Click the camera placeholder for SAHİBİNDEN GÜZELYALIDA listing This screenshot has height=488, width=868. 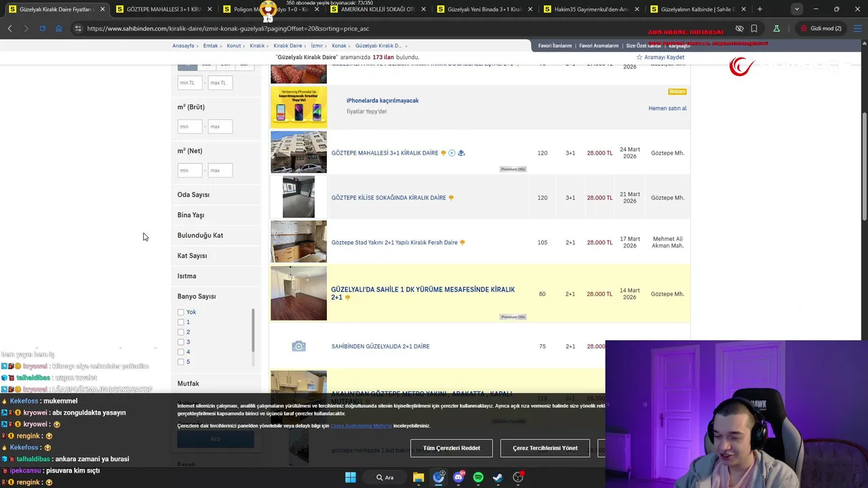click(298, 346)
